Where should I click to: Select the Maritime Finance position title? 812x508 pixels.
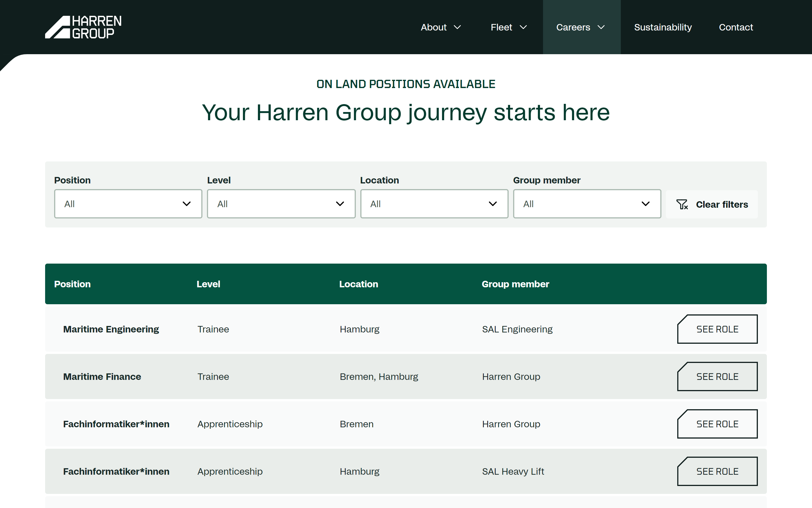click(x=102, y=377)
